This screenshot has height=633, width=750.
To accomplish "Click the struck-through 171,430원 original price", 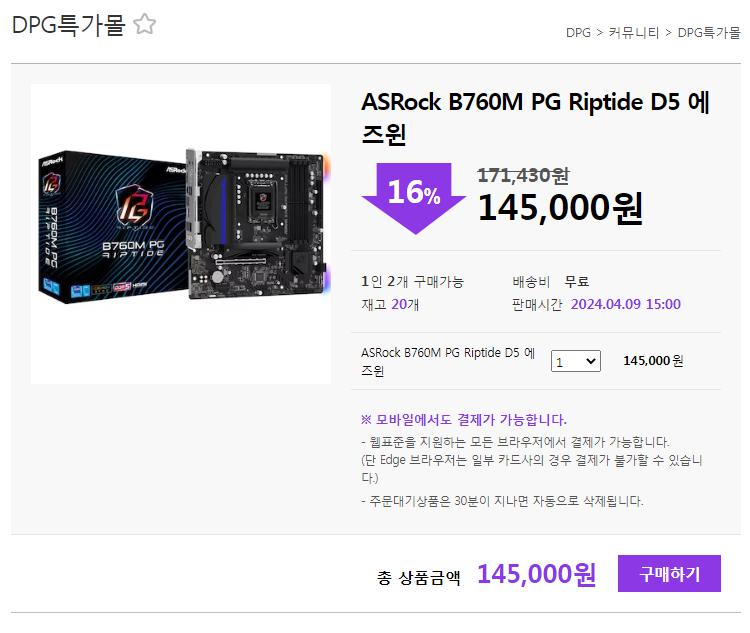I will [x=523, y=175].
